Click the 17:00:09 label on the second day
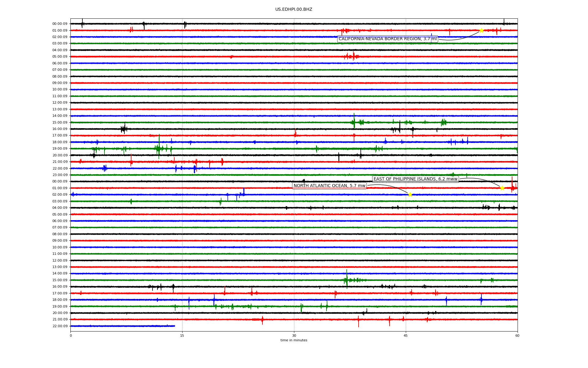Screen dimensions: 588x368 point(60,293)
